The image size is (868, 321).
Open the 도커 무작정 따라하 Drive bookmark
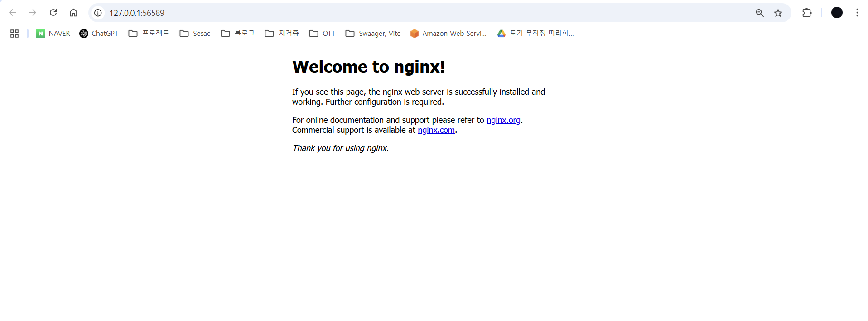click(x=535, y=34)
